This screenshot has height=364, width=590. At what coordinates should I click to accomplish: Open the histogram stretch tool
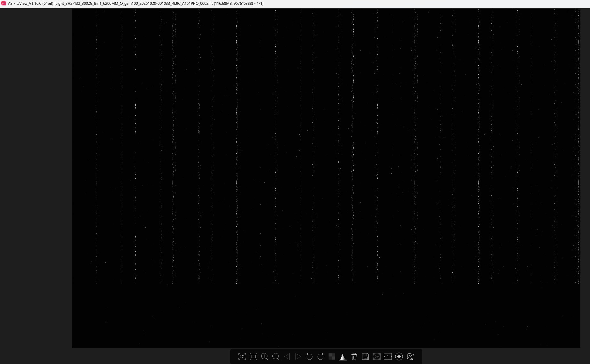pyautogui.click(x=343, y=357)
